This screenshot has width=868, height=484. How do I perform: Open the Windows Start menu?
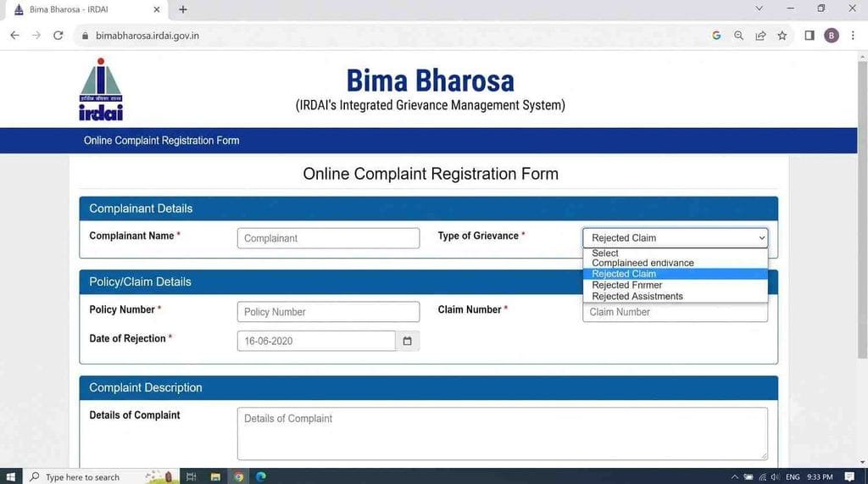pos(10,477)
